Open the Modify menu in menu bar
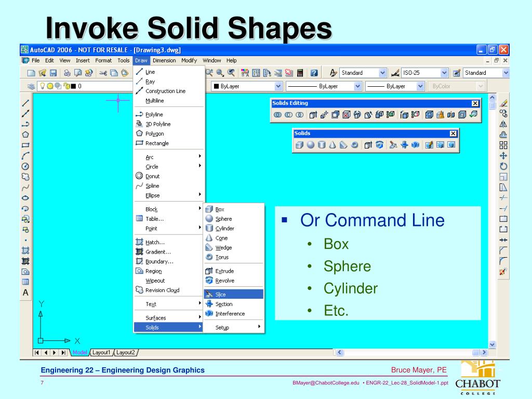This screenshot has width=532, height=399. [189, 60]
